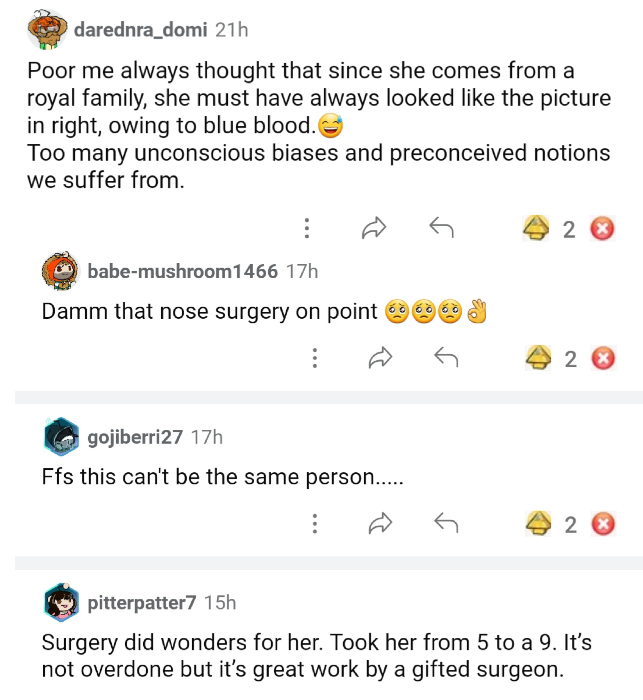Share darednra_domi's comment
Image resolution: width=643 pixels, height=700 pixels.
373,229
